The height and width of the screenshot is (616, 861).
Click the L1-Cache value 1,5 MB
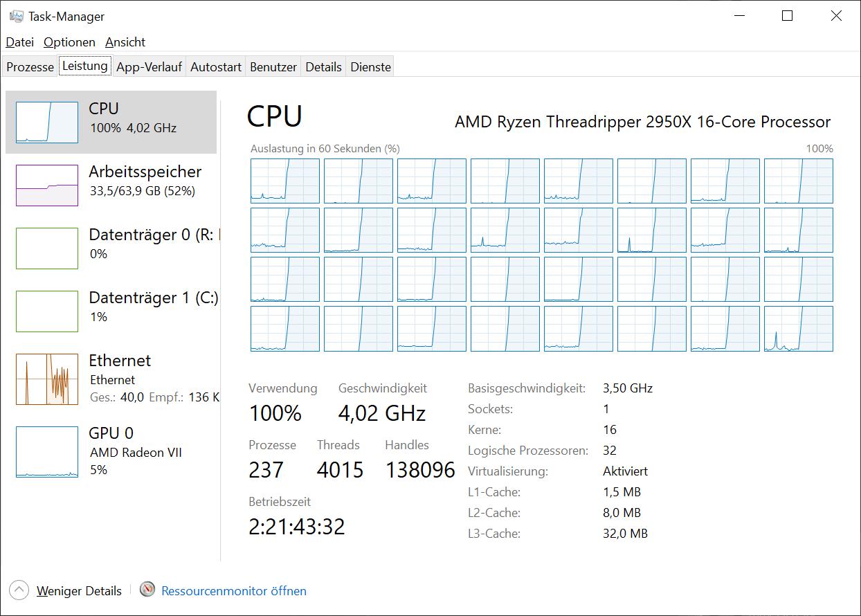pos(622,492)
